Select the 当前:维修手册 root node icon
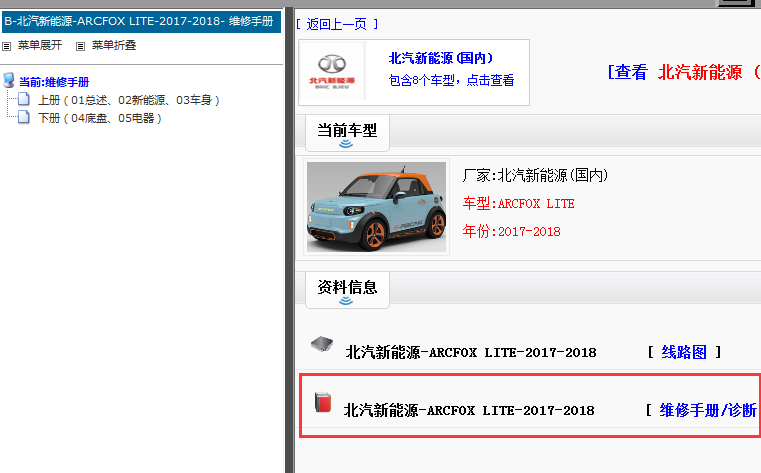Image resolution: width=761 pixels, height=473 pixels. pos(9,80)
